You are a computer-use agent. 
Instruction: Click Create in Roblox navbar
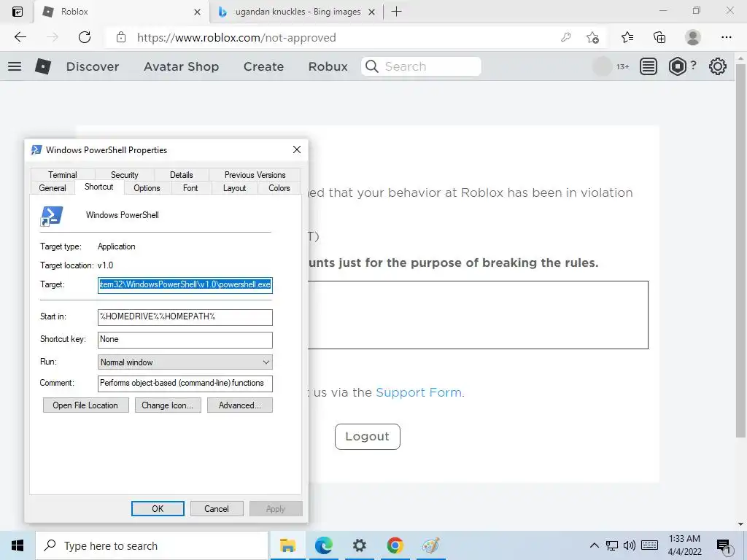point(263,66)
